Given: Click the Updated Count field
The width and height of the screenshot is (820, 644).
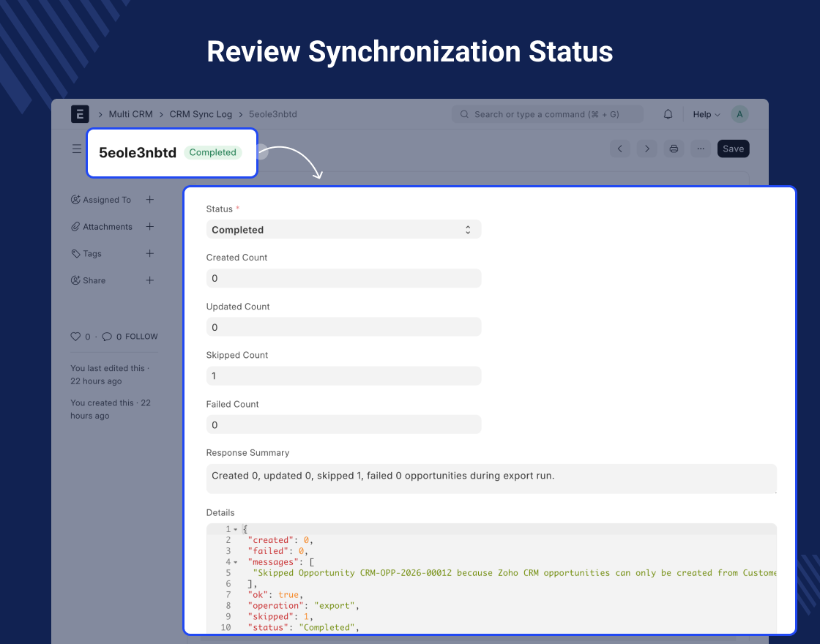Looking at the screenshot, I should (343, 327).
